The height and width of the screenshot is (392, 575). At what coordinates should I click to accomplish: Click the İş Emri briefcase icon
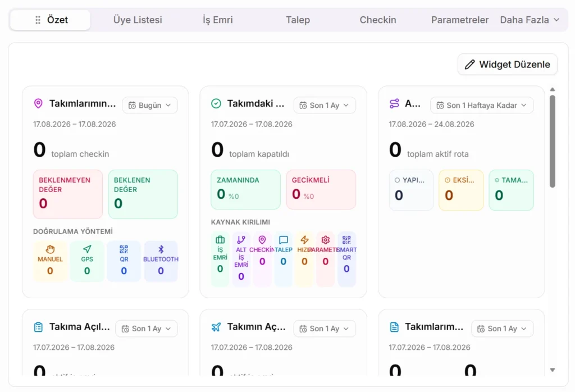[x=220, y=240]
